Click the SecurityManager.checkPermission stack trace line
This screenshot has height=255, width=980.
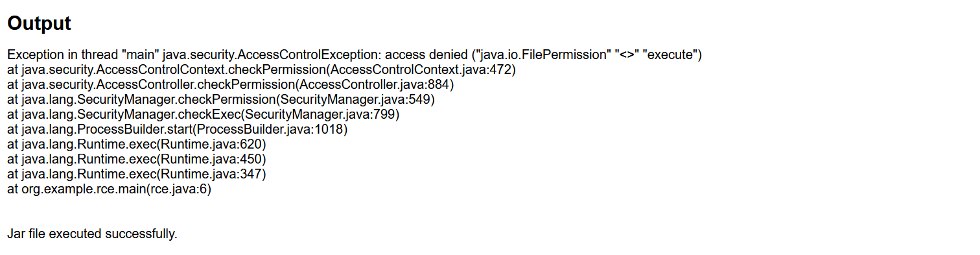click(221, 100)
